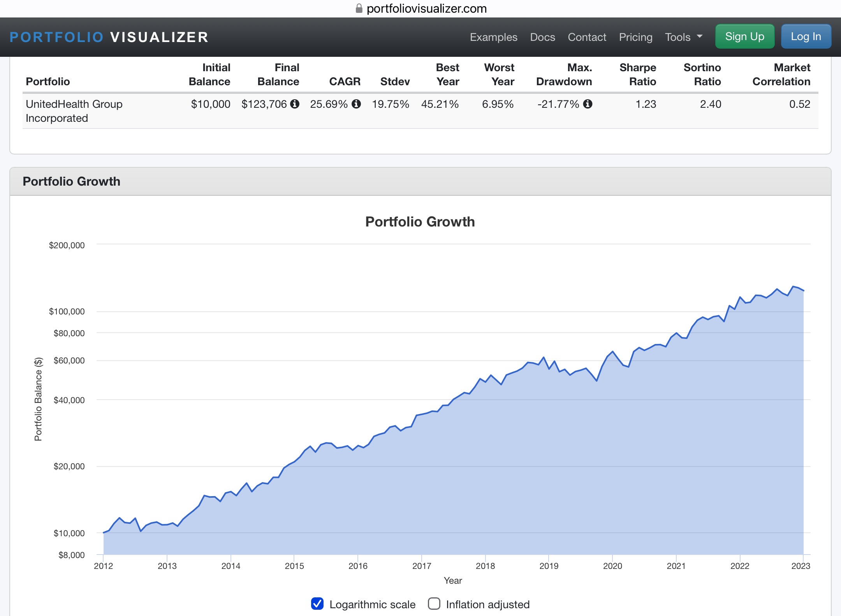841x616 pixels.
Task: Click the Sharpe Ratio column header
Action: tap(638, 74)
